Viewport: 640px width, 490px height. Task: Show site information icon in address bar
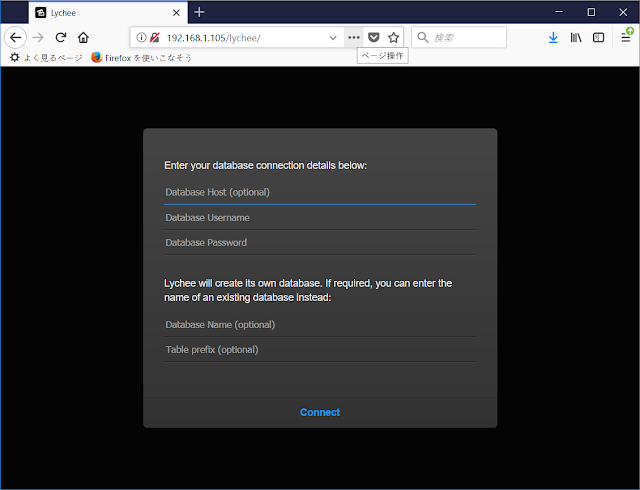click(141, 38)
